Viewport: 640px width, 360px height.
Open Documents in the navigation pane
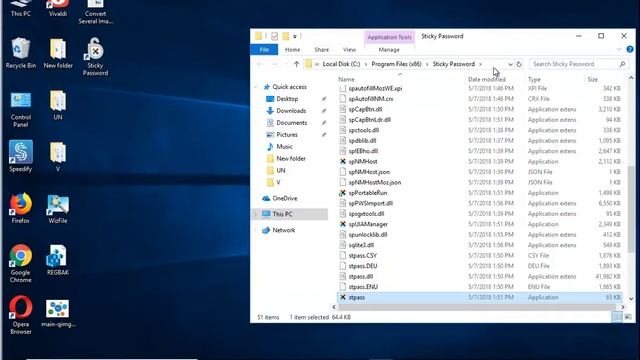click(291, 122)
